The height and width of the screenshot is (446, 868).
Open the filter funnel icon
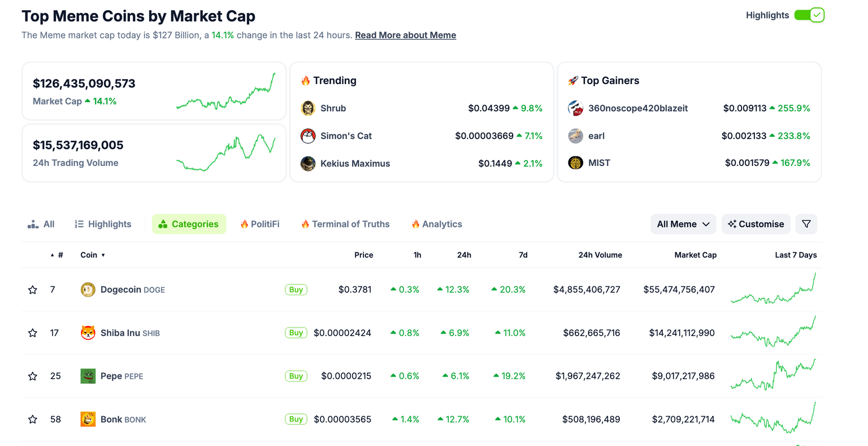tap(806, 224)
